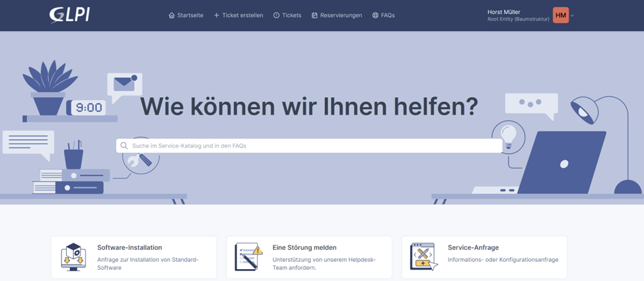Focus the Service-Katalog and FAQs search field
Image resolution: width=644 pixels, height=281 pixels.
[x=310, y=145]
